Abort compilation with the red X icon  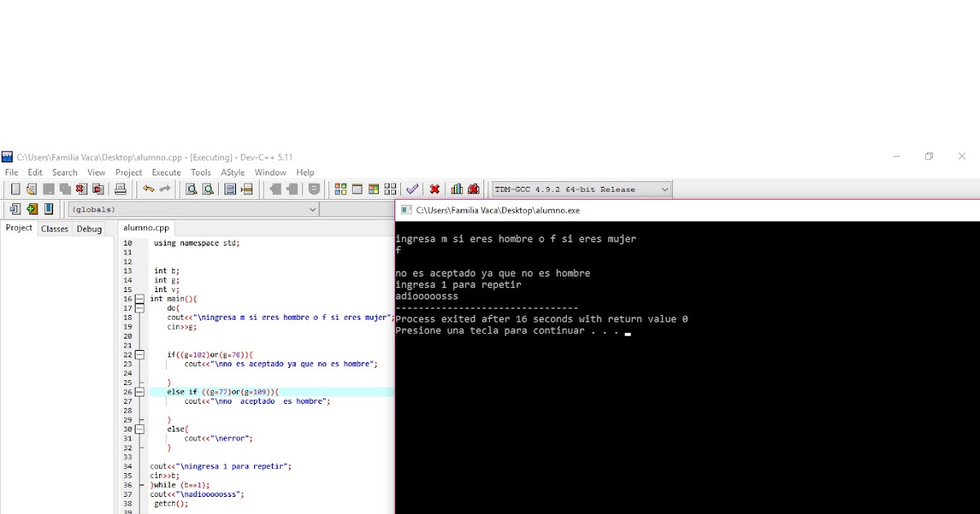coord(434,188)
